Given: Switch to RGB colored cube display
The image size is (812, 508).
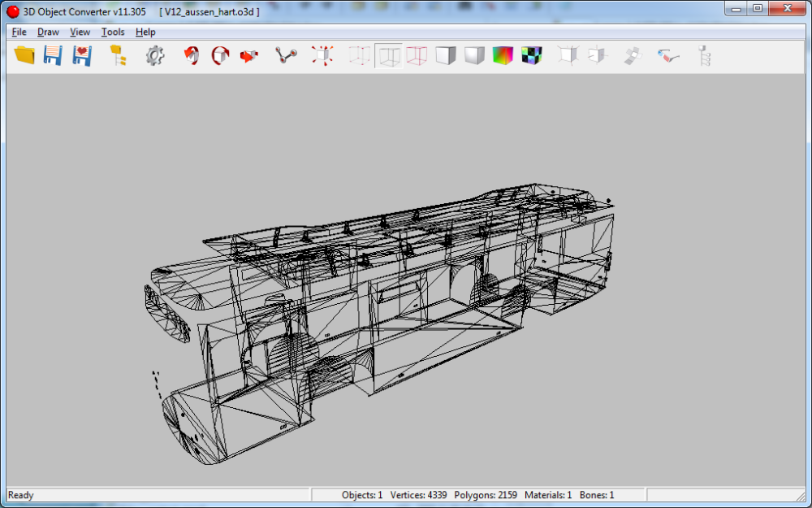Looking at the screenshot, I should coord(503,55).
